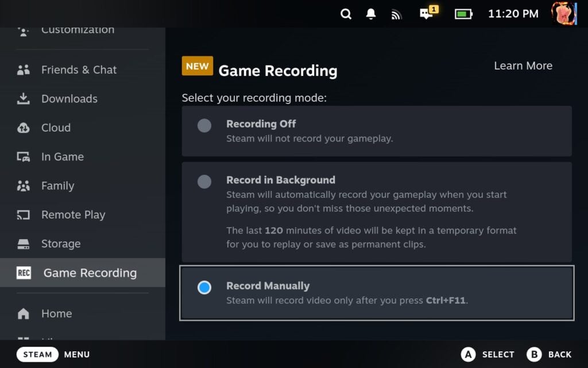Open the Learn More link
This screenshot has width=588, height=368.
(x=523, y=66)
